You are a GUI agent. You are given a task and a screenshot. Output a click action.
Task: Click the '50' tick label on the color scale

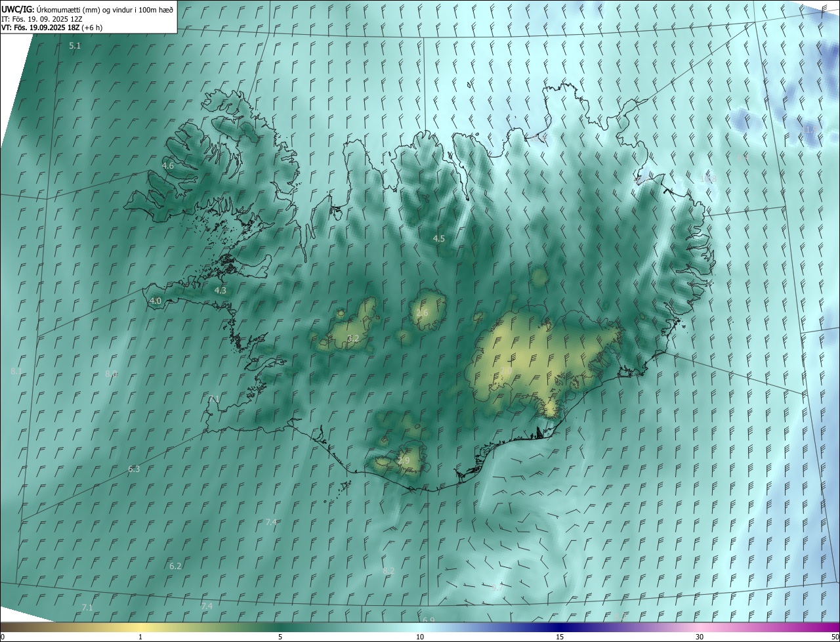click(835, 637)
